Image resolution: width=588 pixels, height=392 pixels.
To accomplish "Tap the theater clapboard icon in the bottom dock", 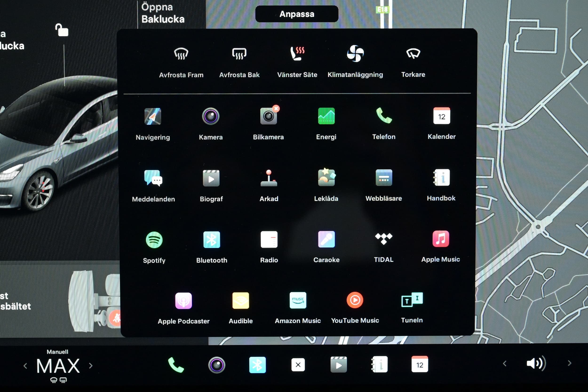I will pos(339,365).
